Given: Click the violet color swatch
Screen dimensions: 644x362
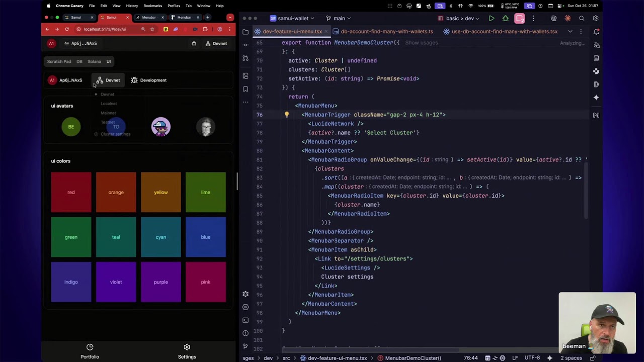Looking at the screenshot, I should point(116,282).
